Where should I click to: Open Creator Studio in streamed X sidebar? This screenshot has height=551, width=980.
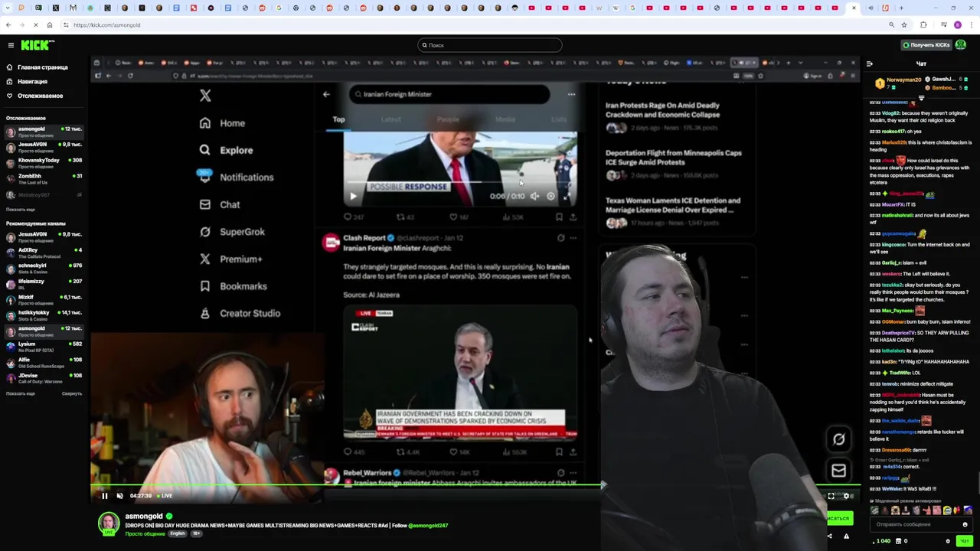(x=240, y=313)
